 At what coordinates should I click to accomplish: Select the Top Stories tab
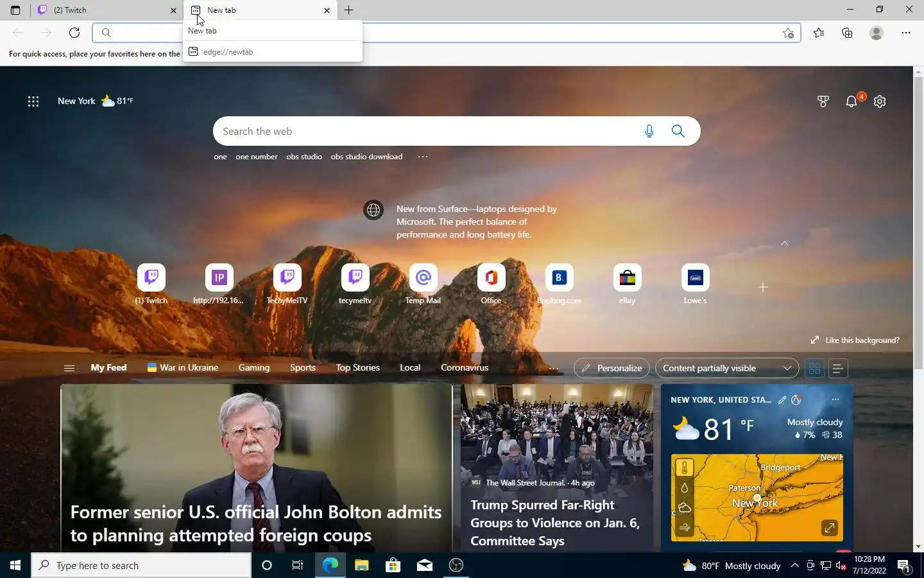click(x=358, y=368)
